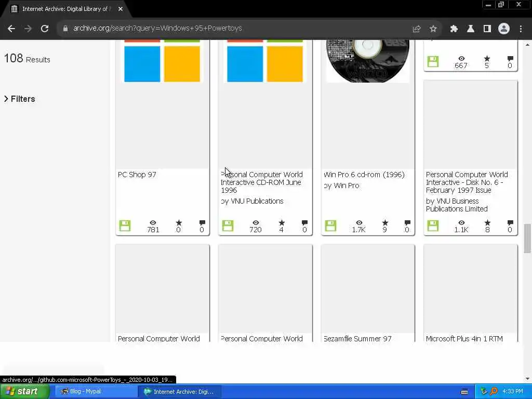532x399 pixels.
Task: Open the PC Shop 97 item
Action: click(137, 175)
